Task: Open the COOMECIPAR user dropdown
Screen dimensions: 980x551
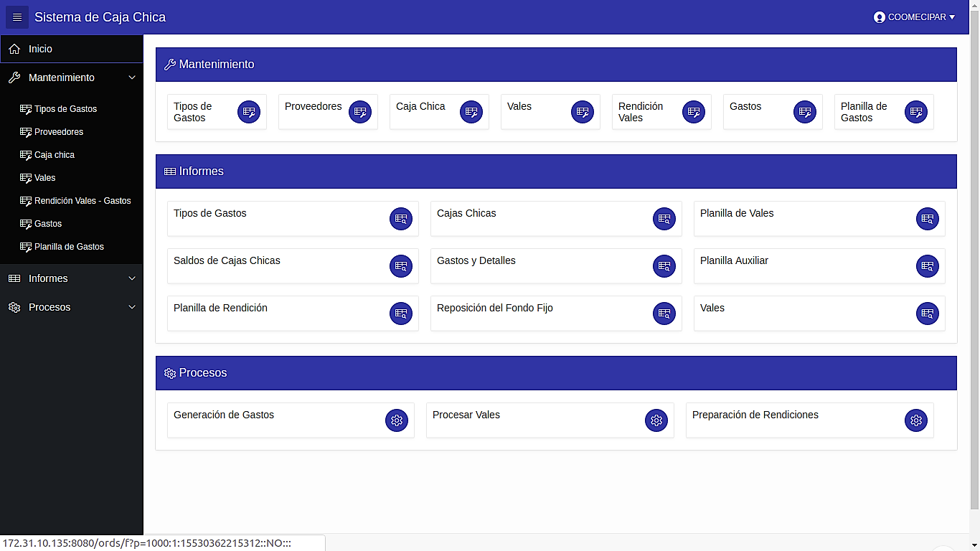Action: pyautogui.click(x=914, y=17)
